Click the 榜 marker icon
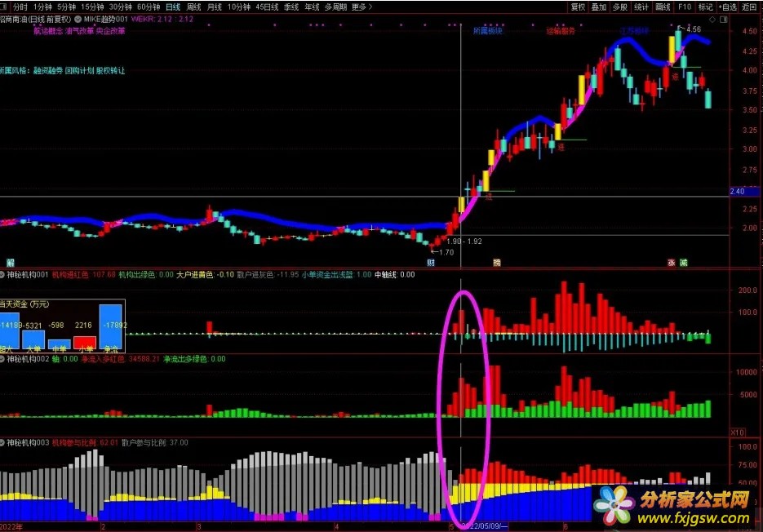The image size is (763, 532). click(496, 263)
